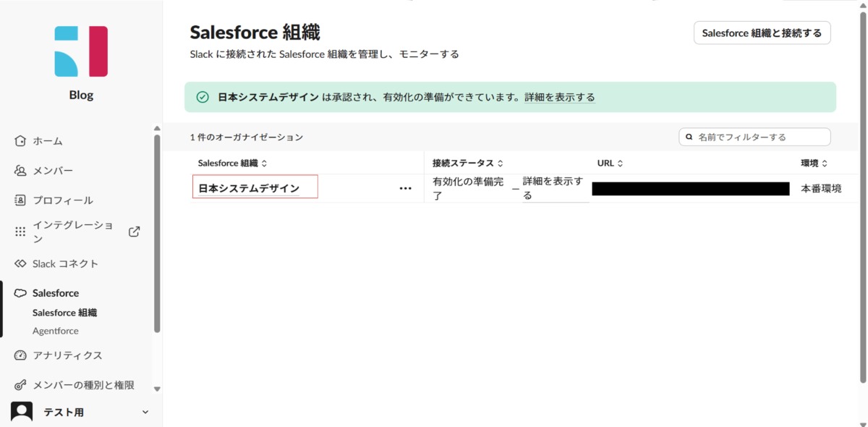The width and height of the screenshot is (868, 427).
Task: Sort by Salesforce 組織 column header
Action: 232,164
